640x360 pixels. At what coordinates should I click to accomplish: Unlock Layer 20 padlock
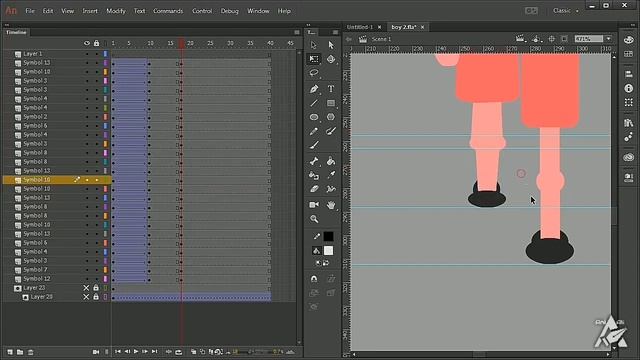96,297
